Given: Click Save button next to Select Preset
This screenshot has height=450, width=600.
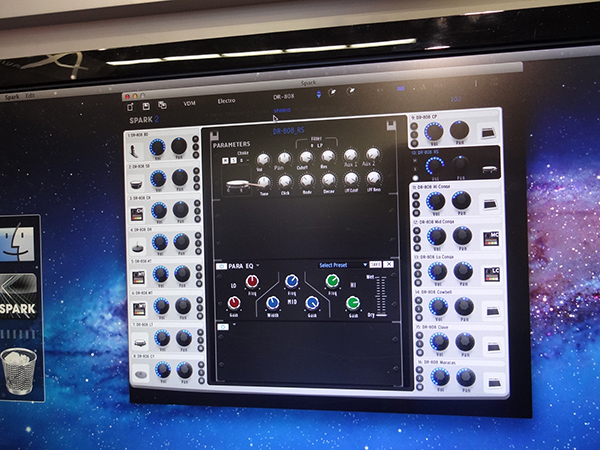Looking at the screenshot, I should (375, 264).
